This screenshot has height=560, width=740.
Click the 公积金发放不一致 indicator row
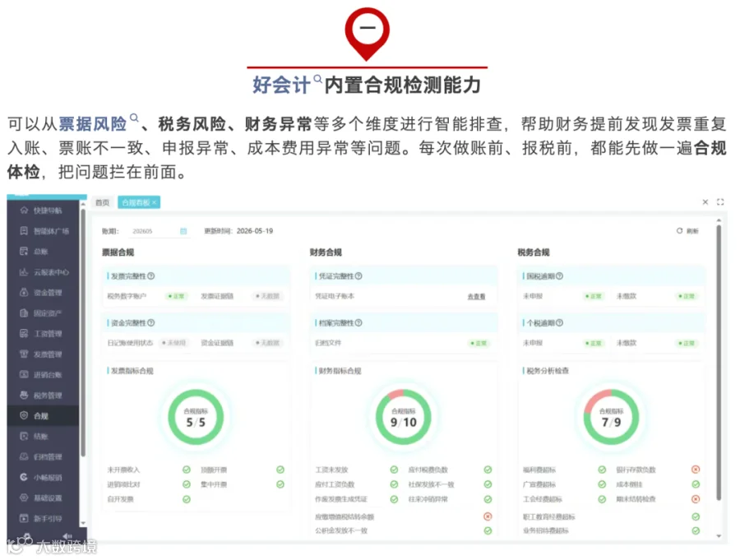pyautogui.click(x=404, y=530)
